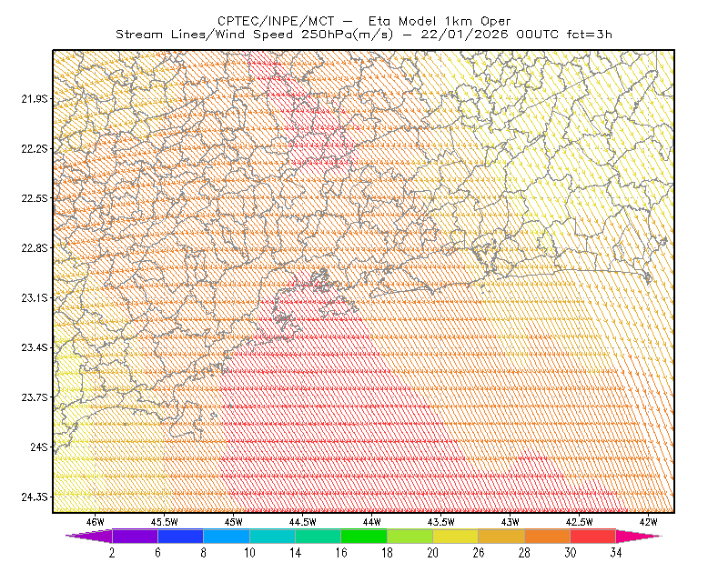Click the yellow 20-26 legend swatch

[456, 536]
